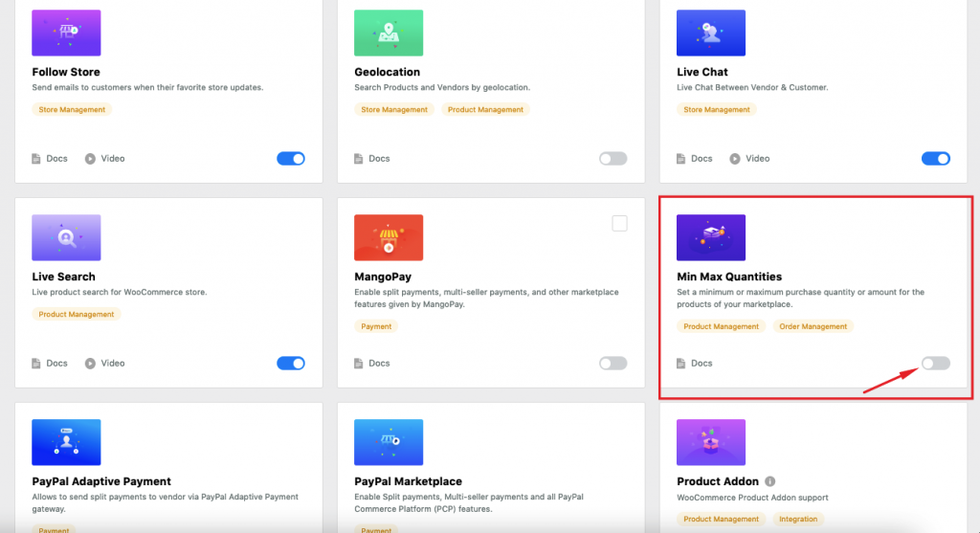Screen dimensions: 980x533
Task: Click 'Search Products and Vendors by geolocation.' text
Action: coord(442,87)
